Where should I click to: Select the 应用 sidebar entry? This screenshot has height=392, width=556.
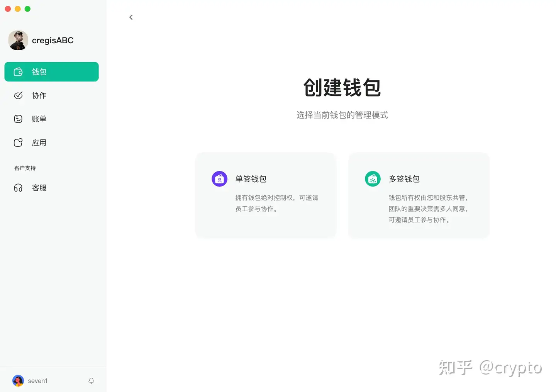click(39, 142)
